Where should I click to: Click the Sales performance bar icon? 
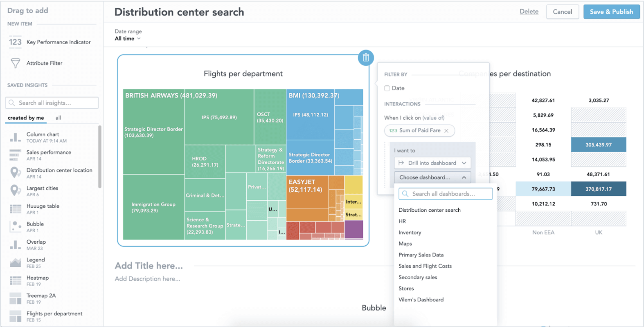pyautogui.click(x=15, y=155)
